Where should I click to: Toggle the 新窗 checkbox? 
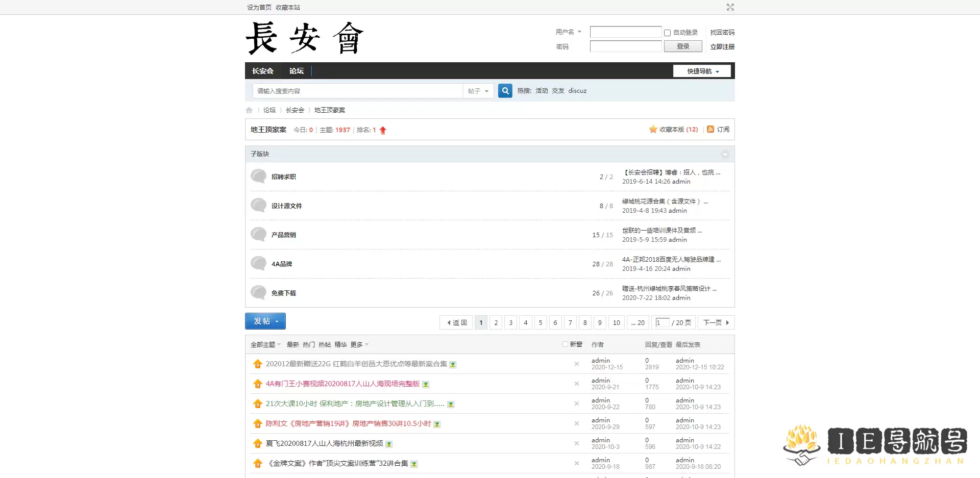click(x=565, y=344)
